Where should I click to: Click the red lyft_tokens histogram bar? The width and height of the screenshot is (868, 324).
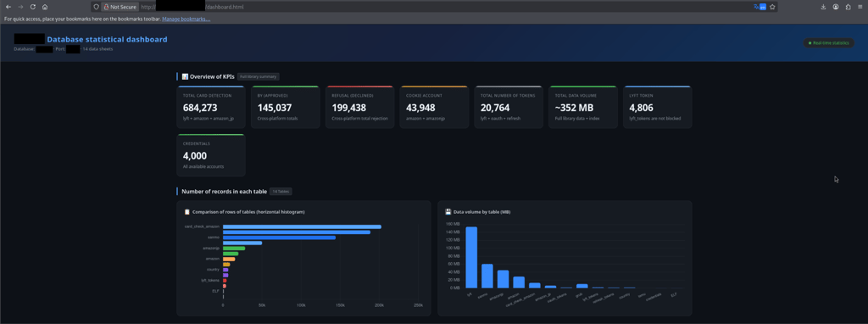224,280
